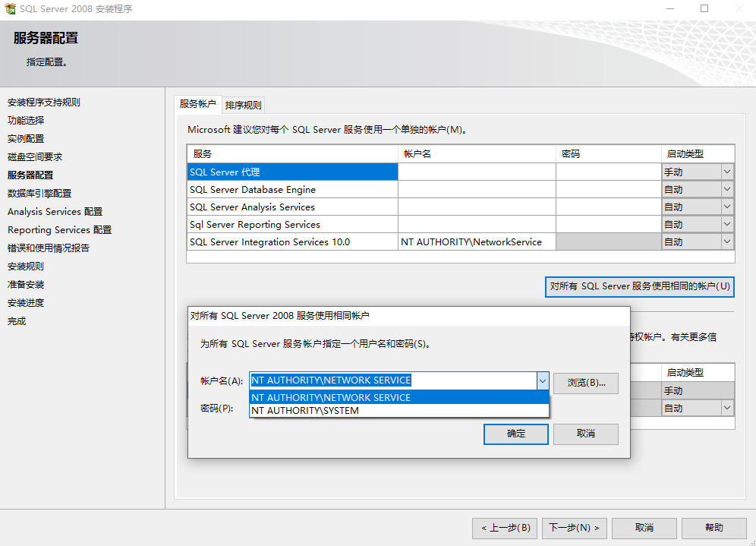The width and height of the screenshot is (756, 546).
Task: Choose NT AUTHORITY\NETWORK SERVICE in the dropdown list
Action: [x=399, y=397]
